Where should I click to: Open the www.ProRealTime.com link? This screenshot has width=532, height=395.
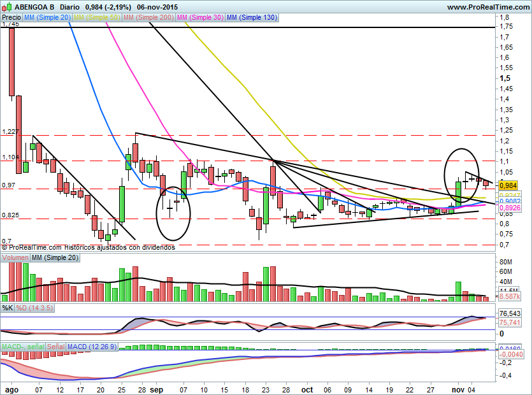[487, 6]
